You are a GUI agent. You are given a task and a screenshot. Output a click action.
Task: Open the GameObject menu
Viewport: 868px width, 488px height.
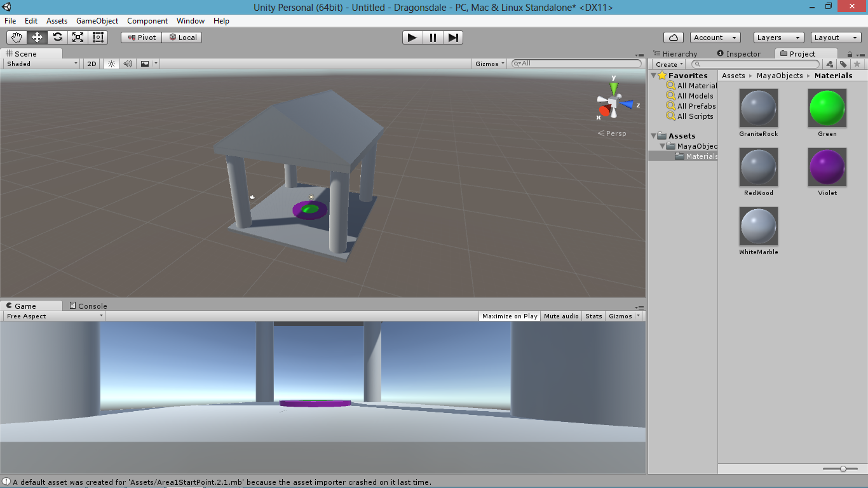click(x=97, y=21)
